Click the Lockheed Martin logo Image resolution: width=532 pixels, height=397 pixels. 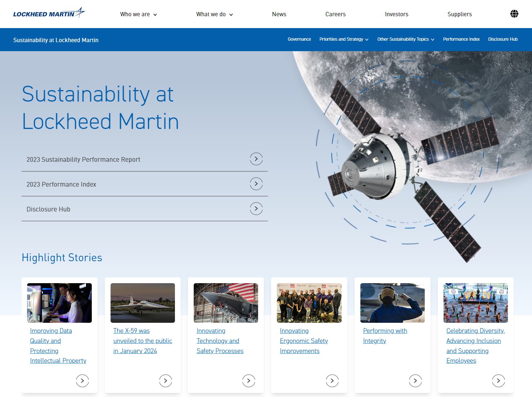pos(49,13)
